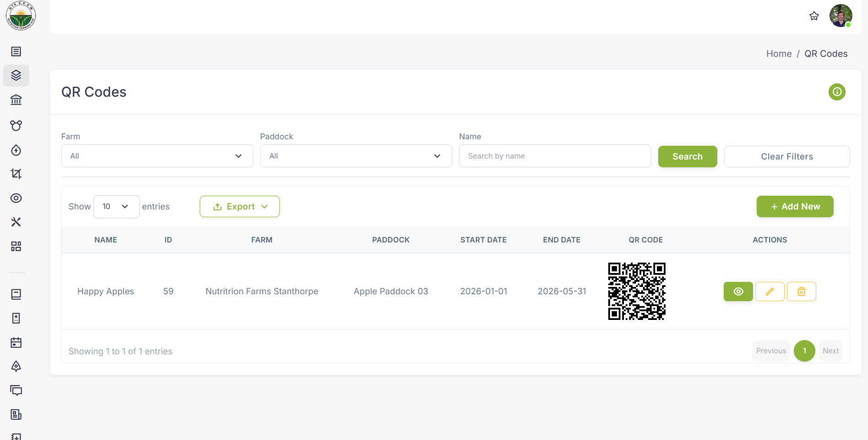Click the Happy Apples name cell
The height and width of the screenshot is (440, 868).
tap(106, 291)
